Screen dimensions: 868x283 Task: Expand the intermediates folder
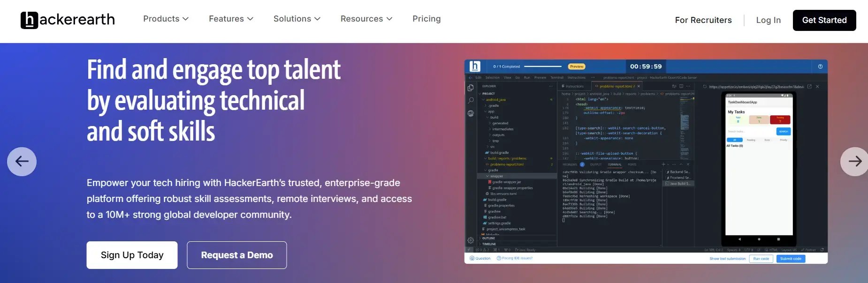[502, 129]
